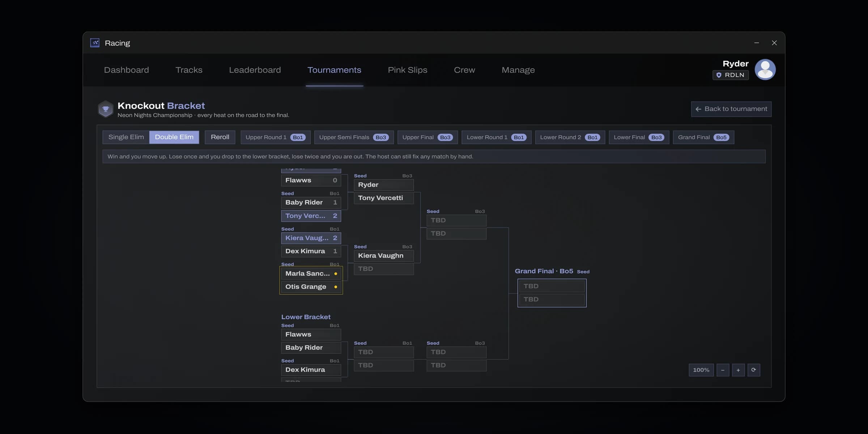
Task: Click Back to tournament button
Action: tap(731, 109)
